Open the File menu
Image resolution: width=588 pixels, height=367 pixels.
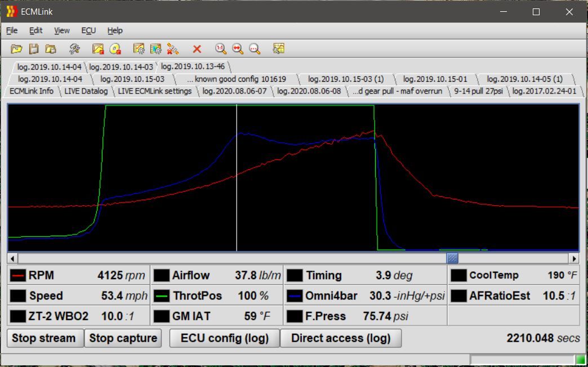12,30
